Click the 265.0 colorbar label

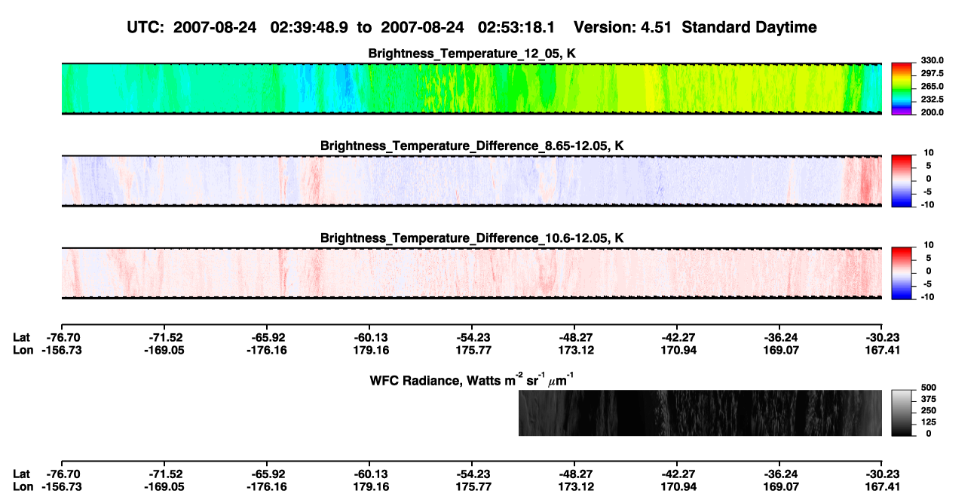point(932,87)
